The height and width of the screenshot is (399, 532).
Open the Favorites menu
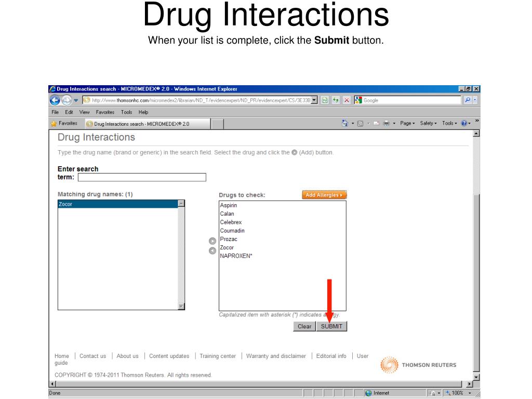pyautogui.click(x=105, y=112)
